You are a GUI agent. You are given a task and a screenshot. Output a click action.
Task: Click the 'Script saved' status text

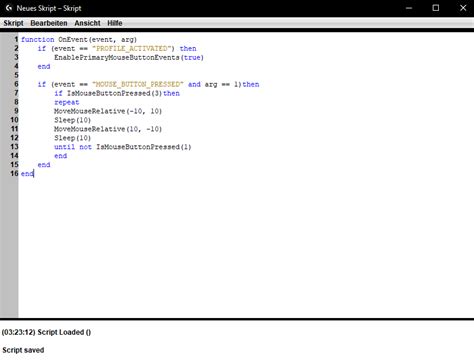pyautogui.click(x=23, y=350)
